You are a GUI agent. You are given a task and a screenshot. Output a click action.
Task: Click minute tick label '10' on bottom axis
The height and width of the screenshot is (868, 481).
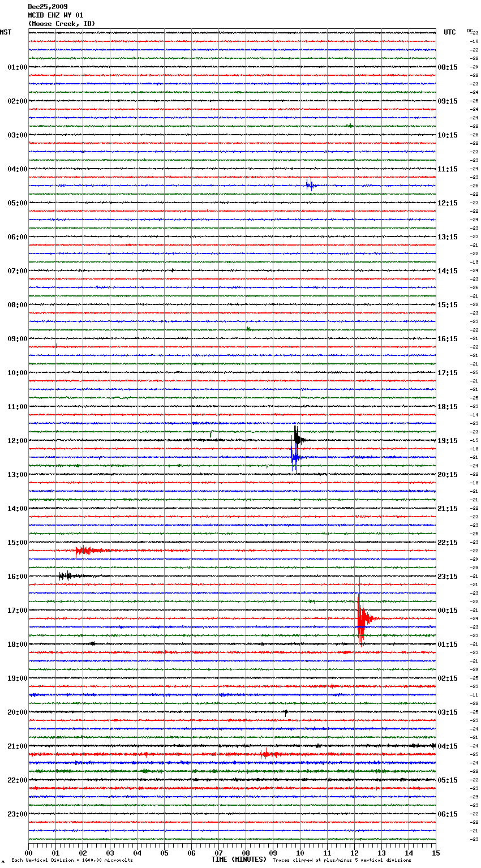click(300, 853)
